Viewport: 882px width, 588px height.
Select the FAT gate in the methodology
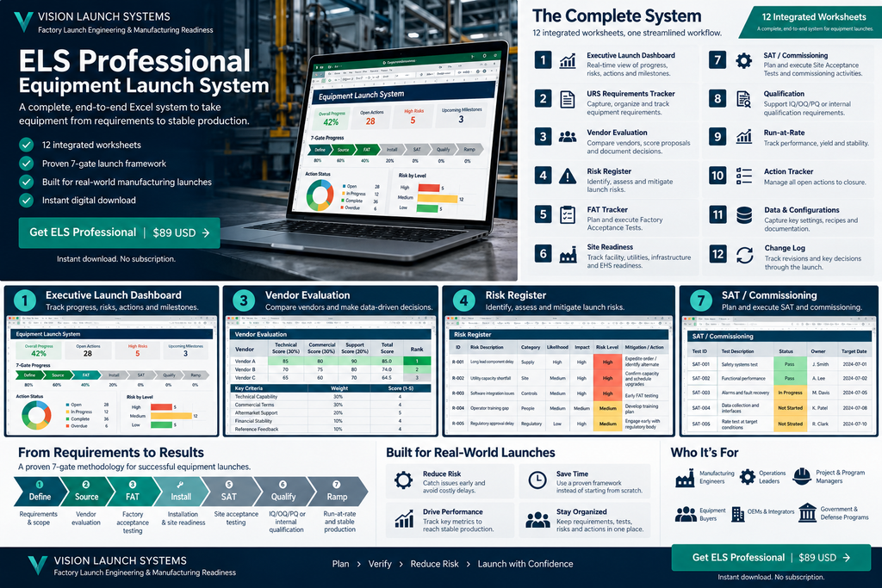[x=133, y=492]
